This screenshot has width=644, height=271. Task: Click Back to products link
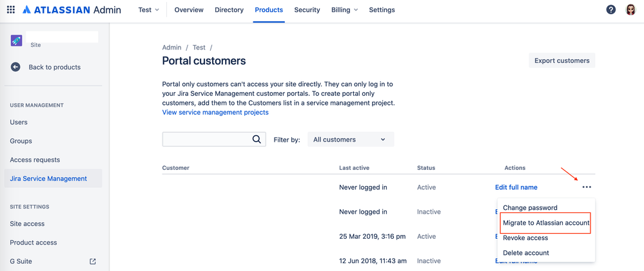click(x=55, y=67)
